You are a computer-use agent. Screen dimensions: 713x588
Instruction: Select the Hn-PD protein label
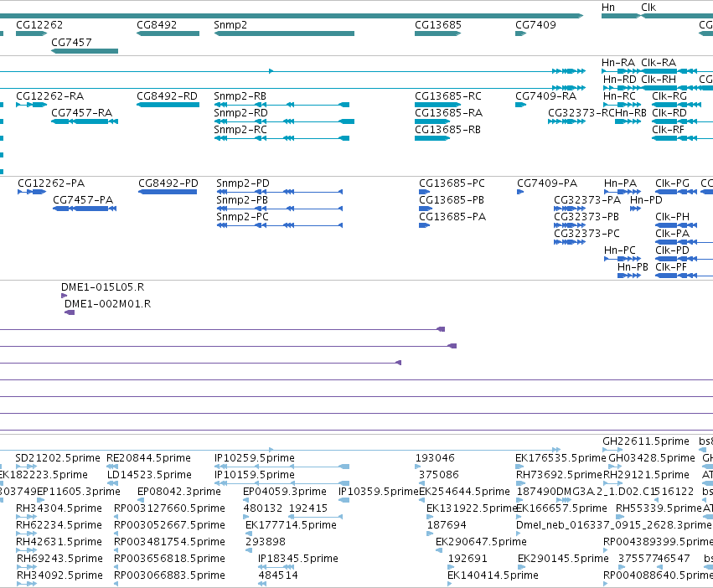point(646,200)
